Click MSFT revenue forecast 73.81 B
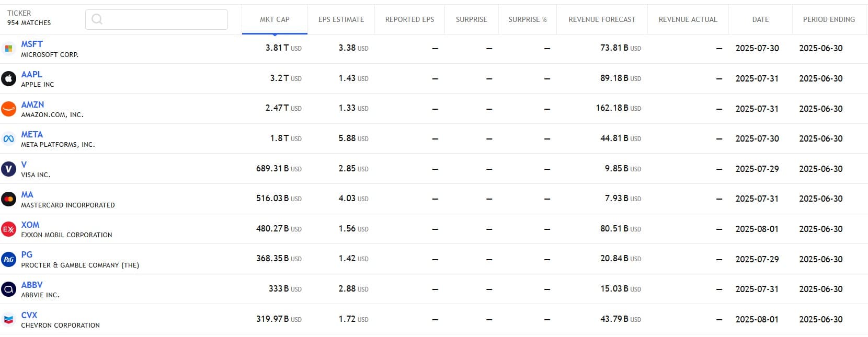The height and width of the screenshot is (337, 868). pyautogui.click(x=621, y=48)
